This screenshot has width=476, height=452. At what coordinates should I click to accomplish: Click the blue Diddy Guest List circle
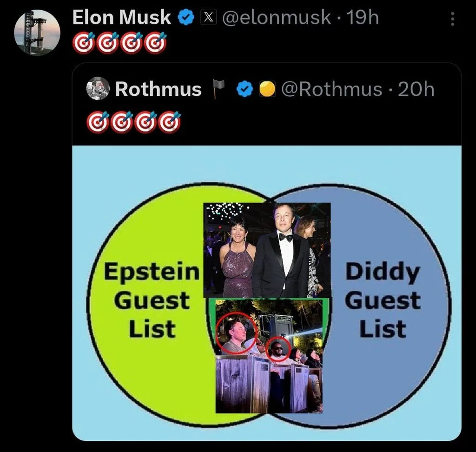389,304
